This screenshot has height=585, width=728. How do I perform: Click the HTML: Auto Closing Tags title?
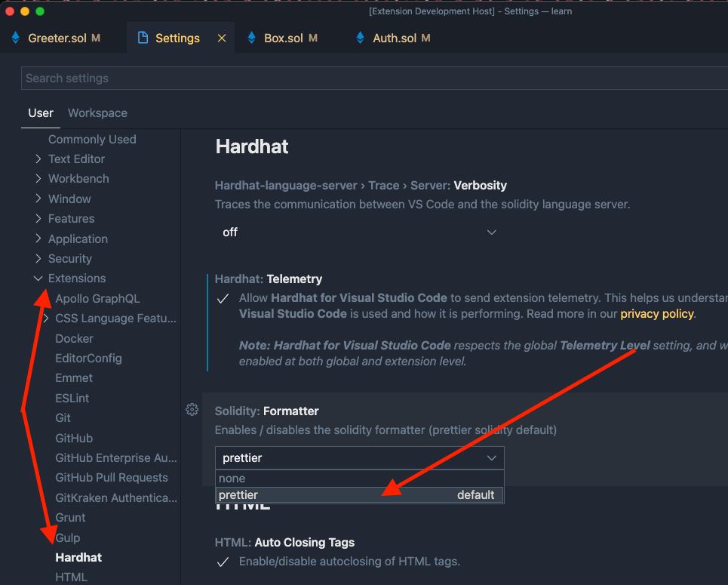tap(284, 542)
